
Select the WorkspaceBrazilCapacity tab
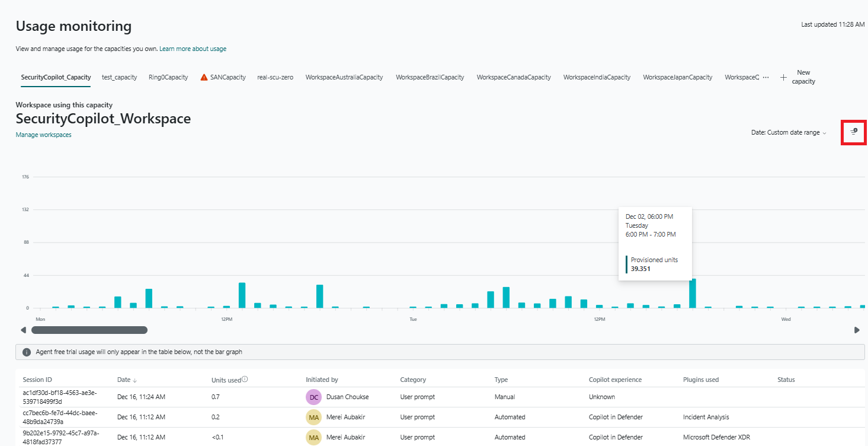(430, 77)
